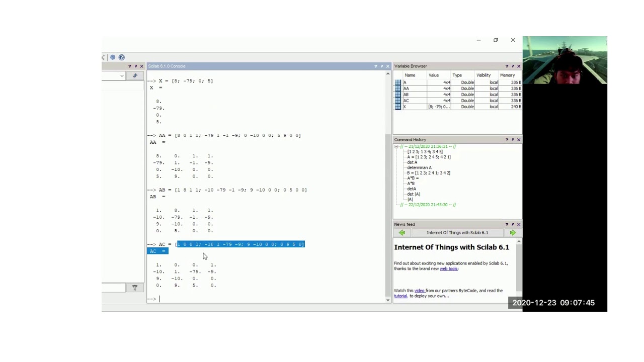Image resolution: width=644 pixels, height=362 pixels.
Task: Open file browser path dropdown
Action: pos(122,76)
